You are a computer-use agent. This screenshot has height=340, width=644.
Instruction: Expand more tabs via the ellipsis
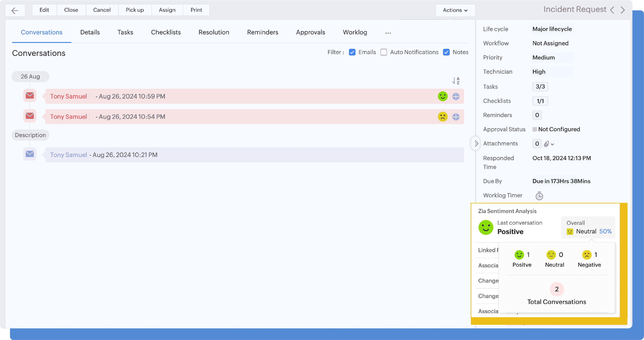click(x=388, y=33)
